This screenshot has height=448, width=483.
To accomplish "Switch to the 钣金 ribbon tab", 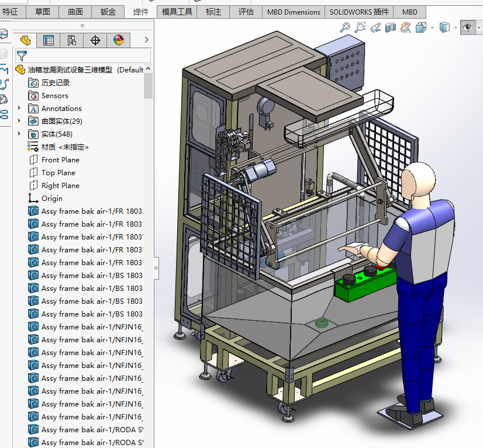I will click(108, 12).
